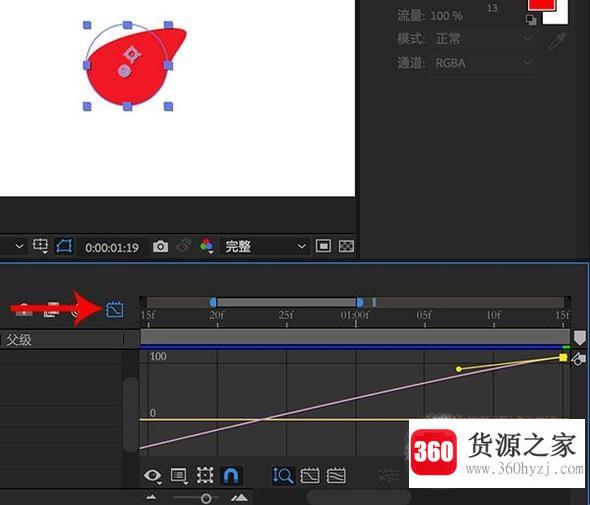Take a snapshot with the camera icon
This screenshot has height=505, width=590.
coord(160,246)
